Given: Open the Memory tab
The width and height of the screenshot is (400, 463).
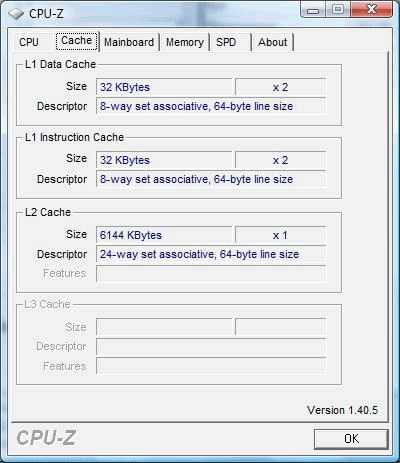Looking at the screenshot, I should [x=185, y=42].
